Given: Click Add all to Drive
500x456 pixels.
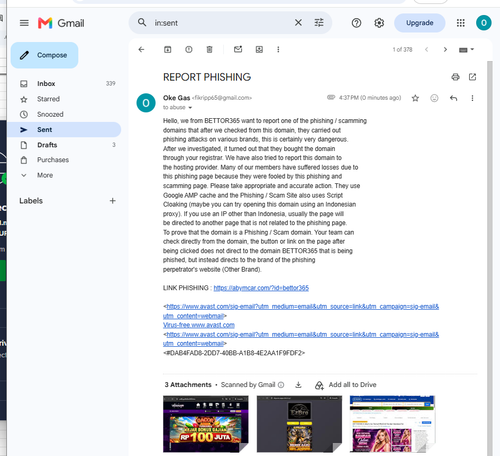Looking at the screenshot, I should point(345,385).
